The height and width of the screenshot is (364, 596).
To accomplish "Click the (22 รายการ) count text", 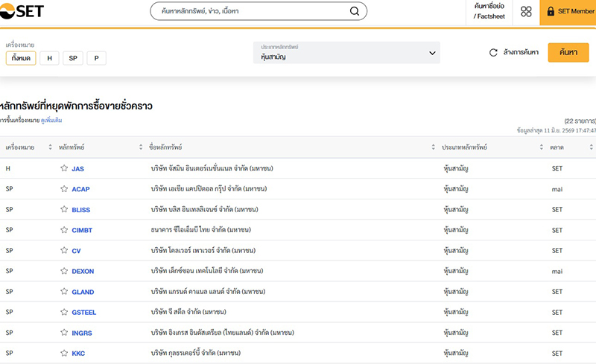I will [x=580, y=121].
